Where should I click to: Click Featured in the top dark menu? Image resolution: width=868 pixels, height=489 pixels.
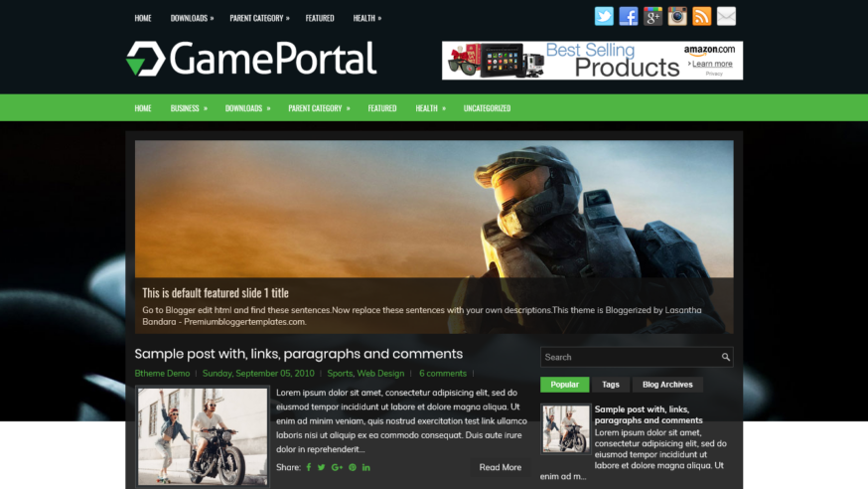pos(320,18)
